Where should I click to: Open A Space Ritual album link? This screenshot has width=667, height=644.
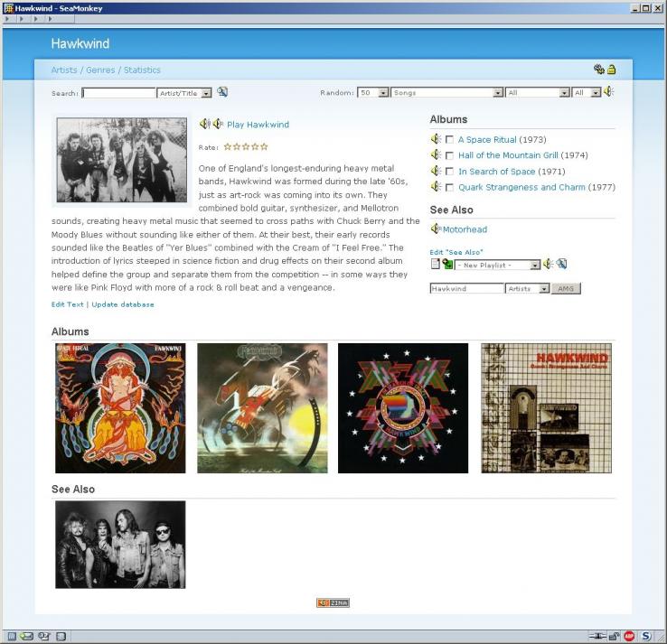pos(487,139)
